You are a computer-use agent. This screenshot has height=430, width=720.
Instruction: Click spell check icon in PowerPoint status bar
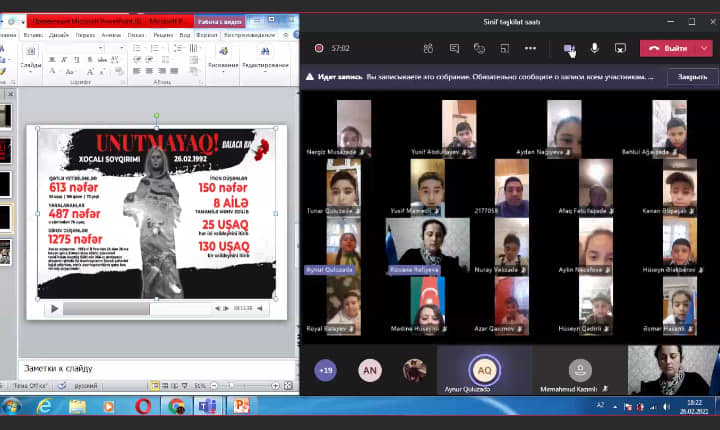tap(62, 386)
